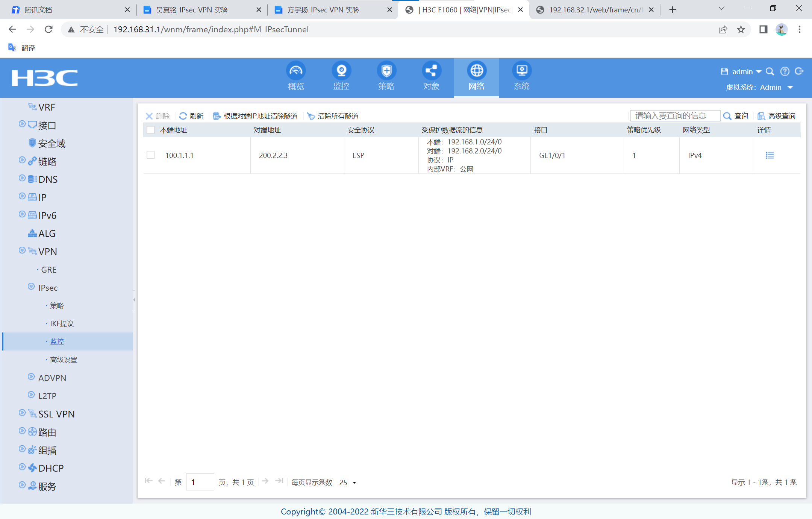This screenshot has height=519, width=812.
Task: Click the logout icon at top right
Action: 799,71
